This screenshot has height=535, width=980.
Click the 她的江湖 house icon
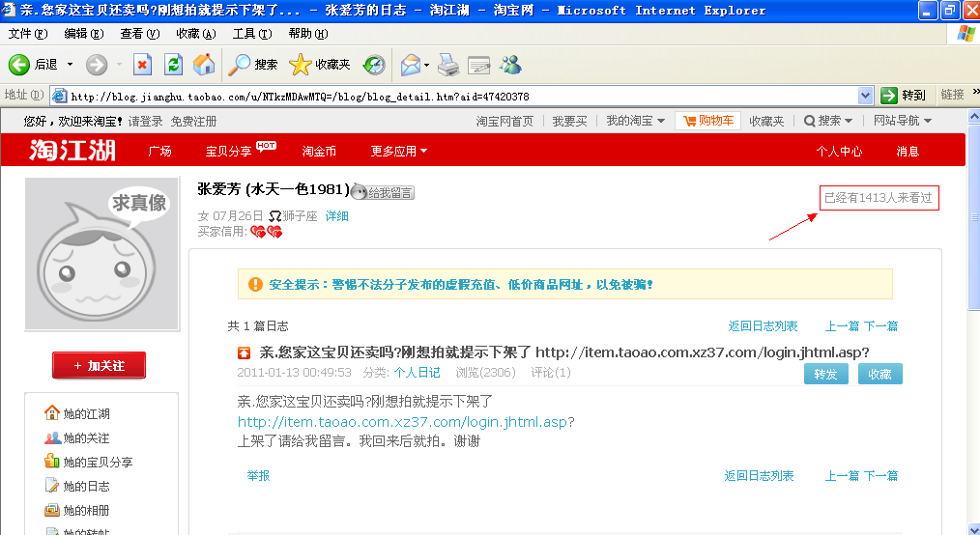pyautogui.click(x=52, y=412)
